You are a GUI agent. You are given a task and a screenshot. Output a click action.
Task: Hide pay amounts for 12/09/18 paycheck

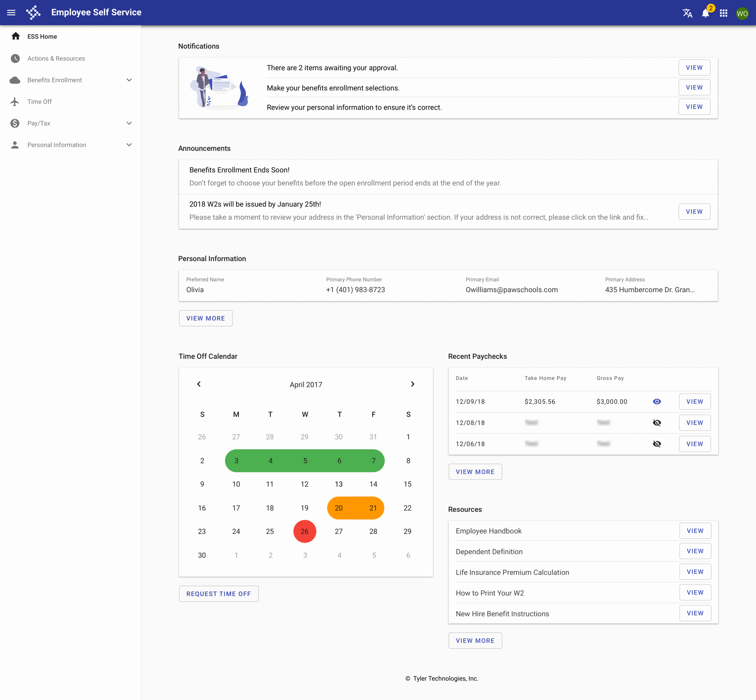[657, 401]
